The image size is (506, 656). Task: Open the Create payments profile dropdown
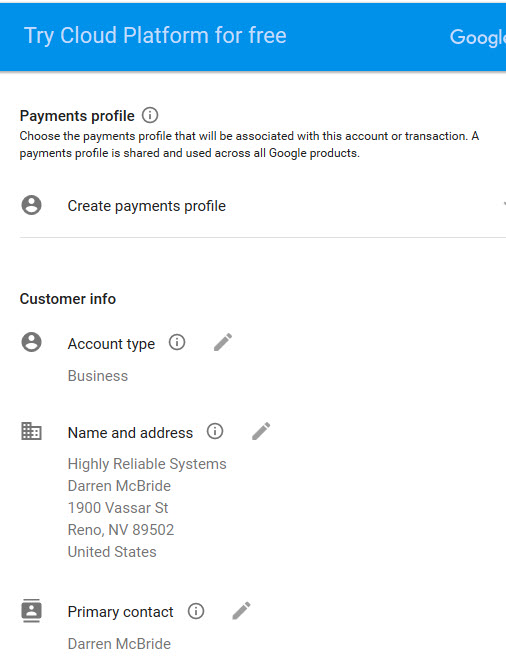[x=263, y=206]
